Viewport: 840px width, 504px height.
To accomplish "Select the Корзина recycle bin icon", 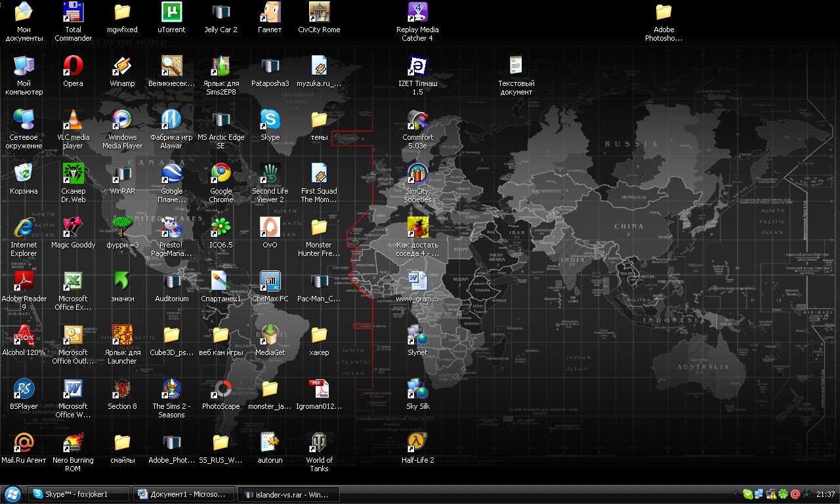I will tap(24, 174).
